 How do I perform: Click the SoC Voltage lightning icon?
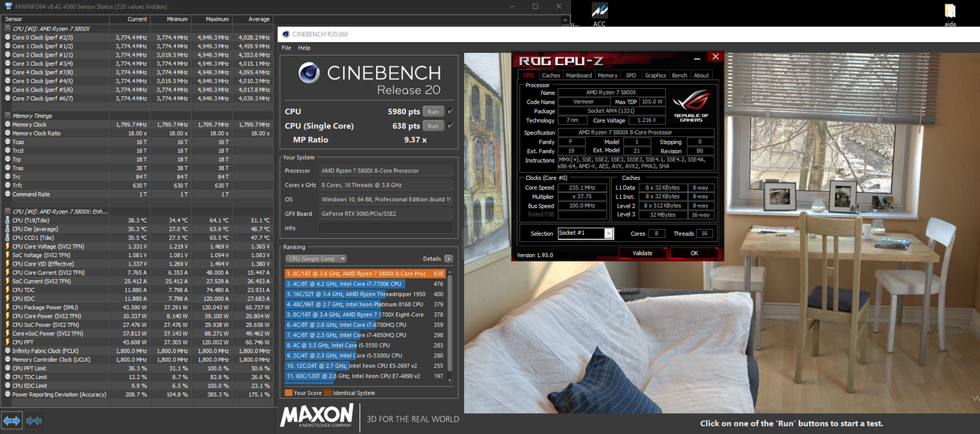[x=8, y=255]
